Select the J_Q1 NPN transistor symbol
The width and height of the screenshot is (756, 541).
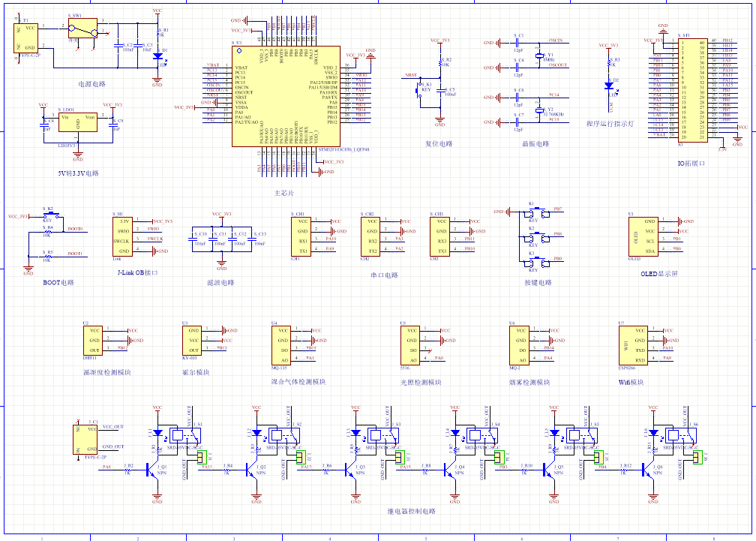coord(152,470)
